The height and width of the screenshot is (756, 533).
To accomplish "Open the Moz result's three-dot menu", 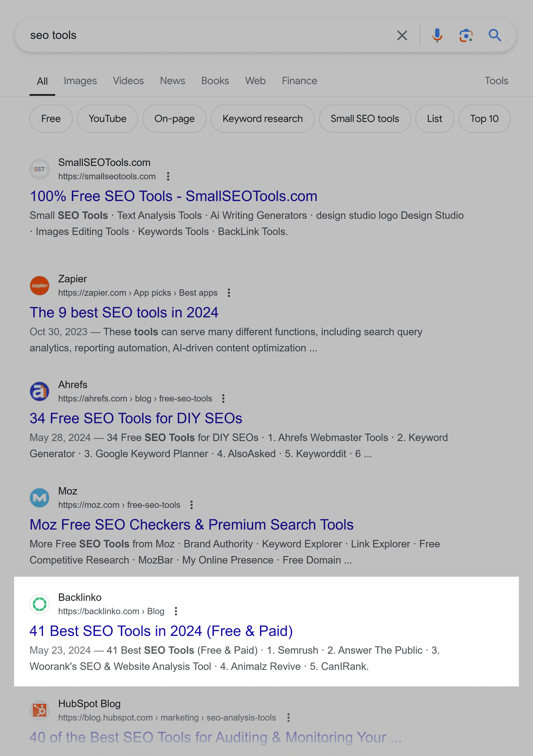I will click(x=191, y=505).
